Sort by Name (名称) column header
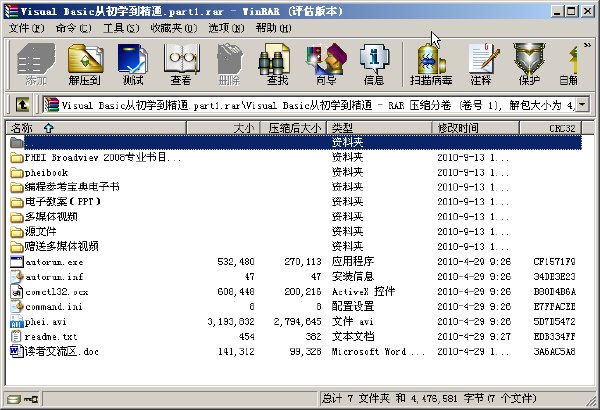This screenshot has height=410, width=600. (96, 128)
